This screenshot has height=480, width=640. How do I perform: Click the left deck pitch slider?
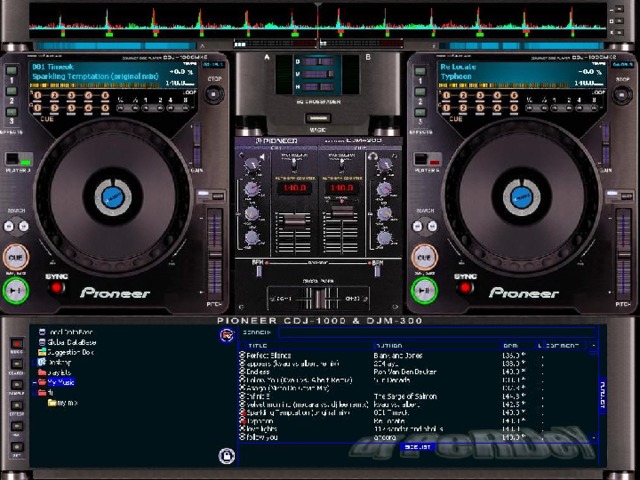(x=215, y=252)
